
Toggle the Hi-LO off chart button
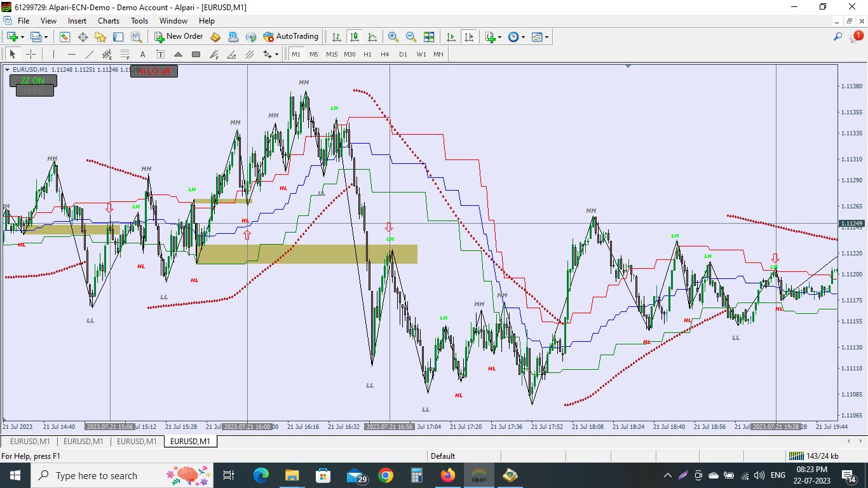point(154,71)
